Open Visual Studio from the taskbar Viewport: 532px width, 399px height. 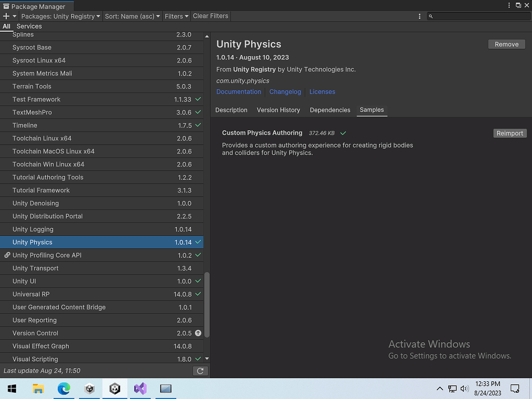pos(140,388)
